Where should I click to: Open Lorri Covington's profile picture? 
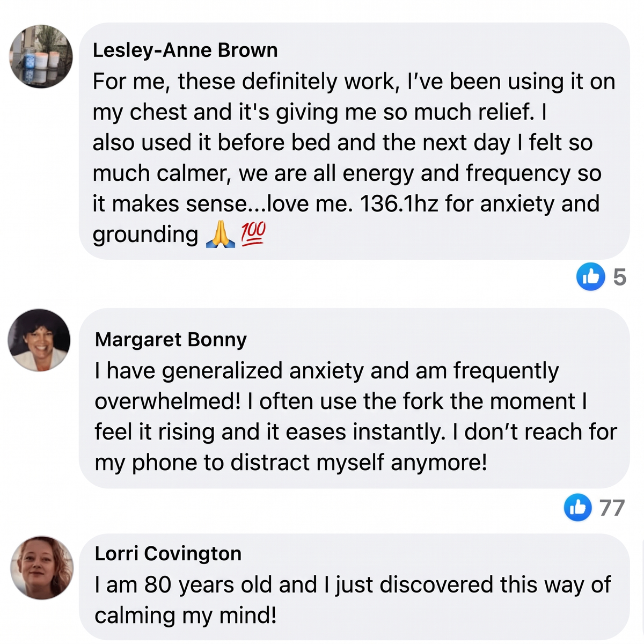42,567
